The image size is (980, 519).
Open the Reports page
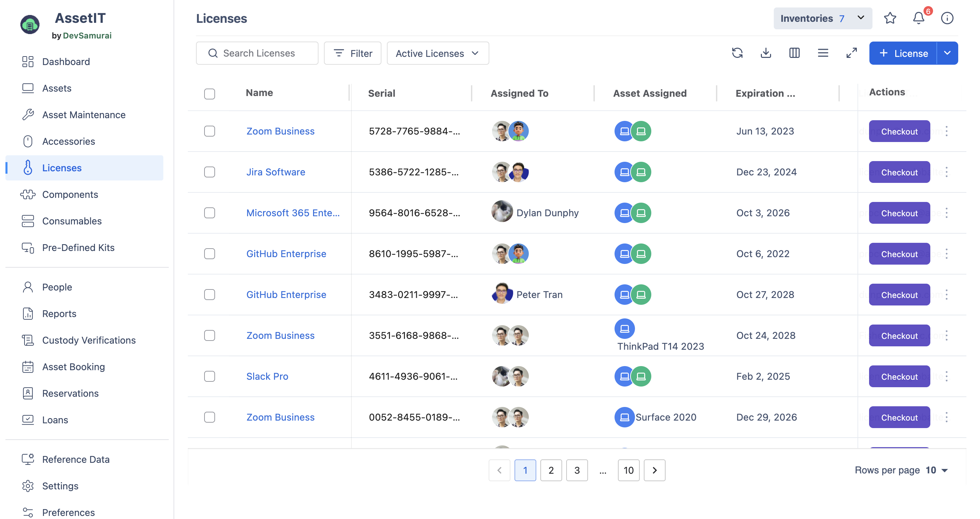tap(59, 313)
